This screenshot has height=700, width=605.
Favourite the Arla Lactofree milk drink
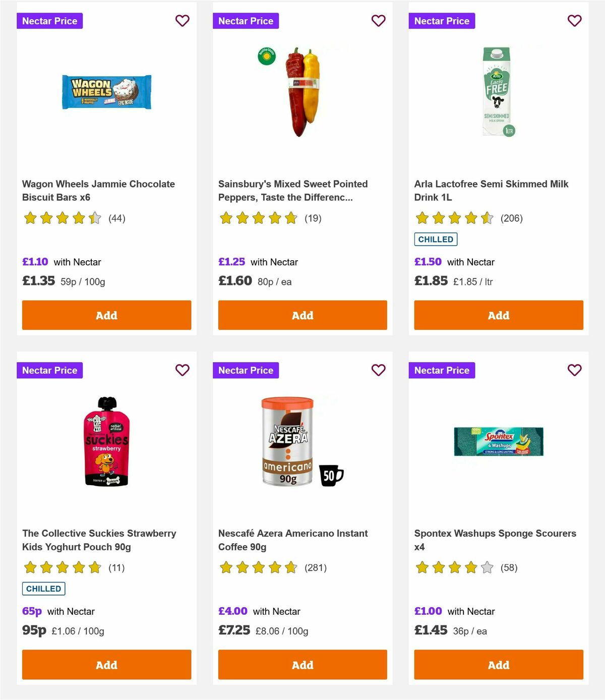coord(574,21)
